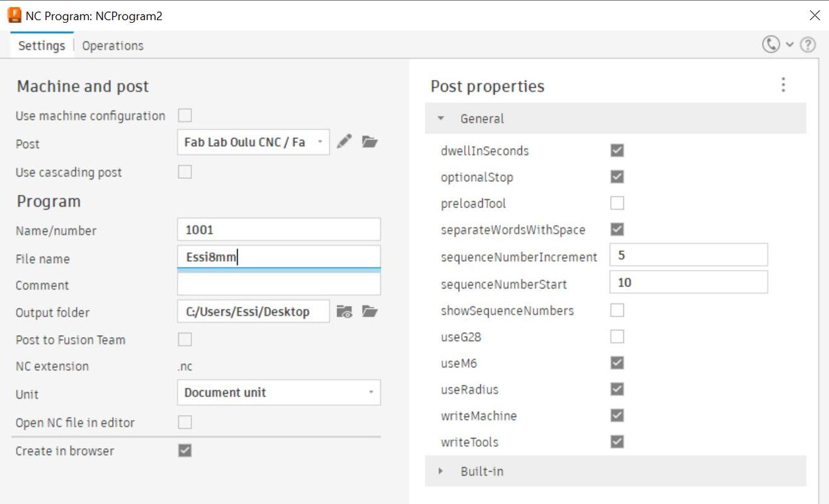Screen dimensions: 829x504
Task: Open the Unit dropdown Document unit
Action: point(279,392)
